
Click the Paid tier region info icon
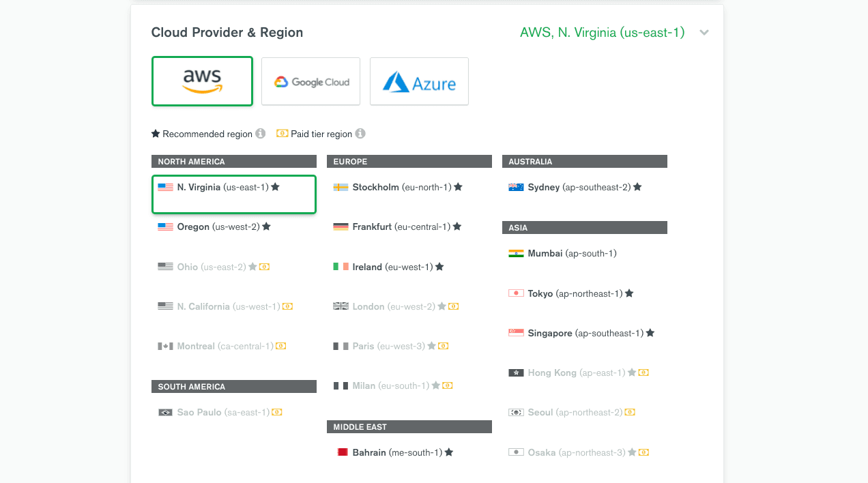pyautogui.click(x=360, y=134)
